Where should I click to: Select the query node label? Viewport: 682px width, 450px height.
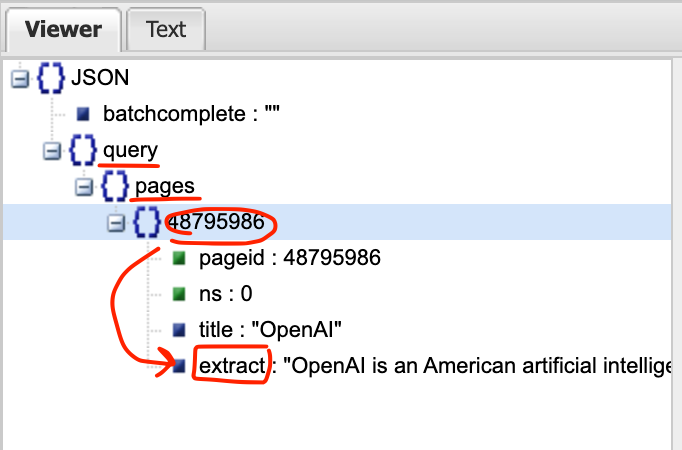click(x=130, y=150)
